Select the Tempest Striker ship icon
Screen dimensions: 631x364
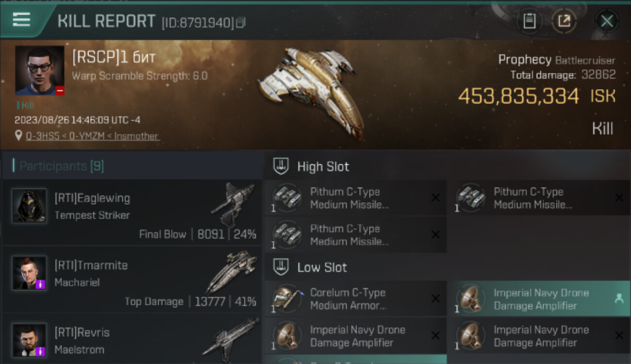(x=233, y=204)
